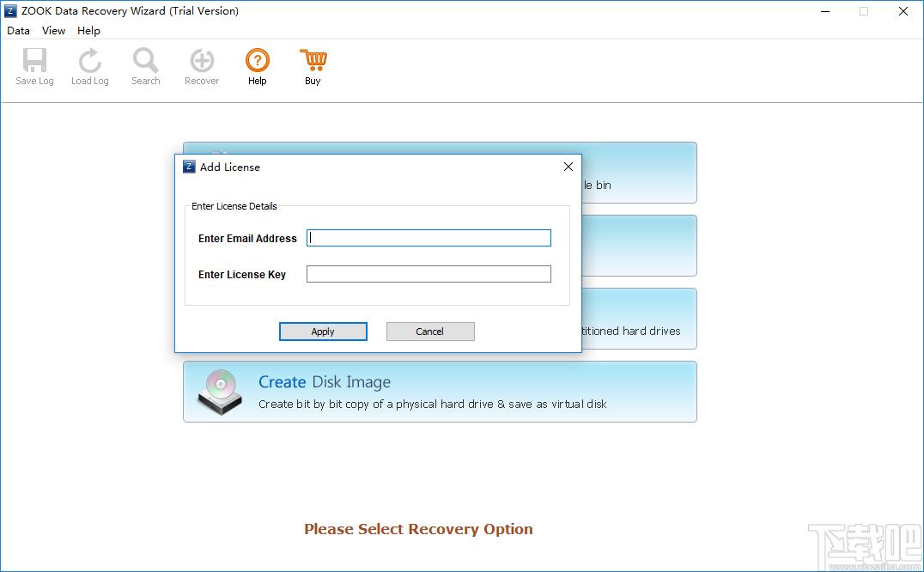Click the disk image drive icon
The image size is (924, 572).
click(x=220, y=392)
